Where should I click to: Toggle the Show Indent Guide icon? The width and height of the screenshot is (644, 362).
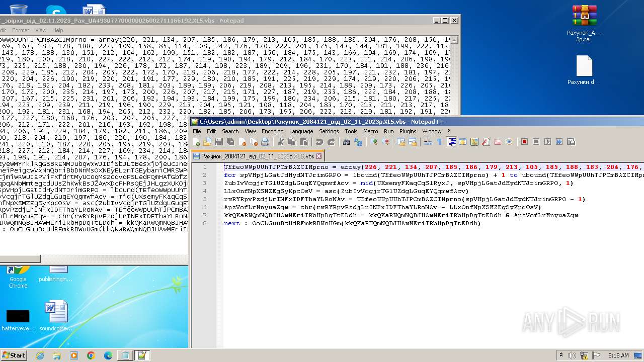451,142
